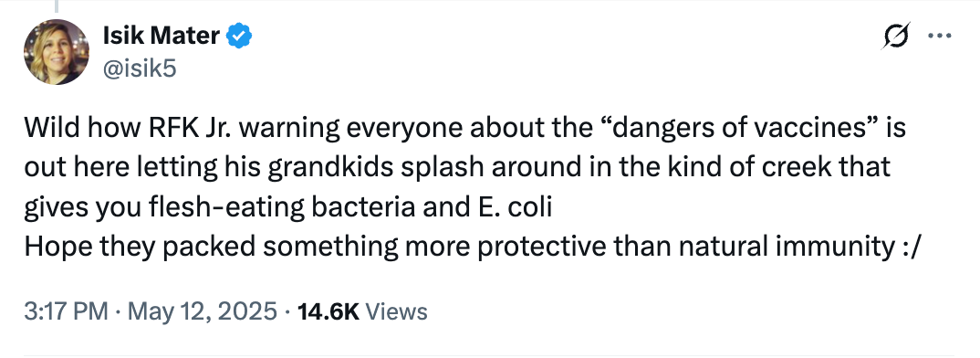
Task: Open the Grok explain-post icon
Action: pos(896,37)
